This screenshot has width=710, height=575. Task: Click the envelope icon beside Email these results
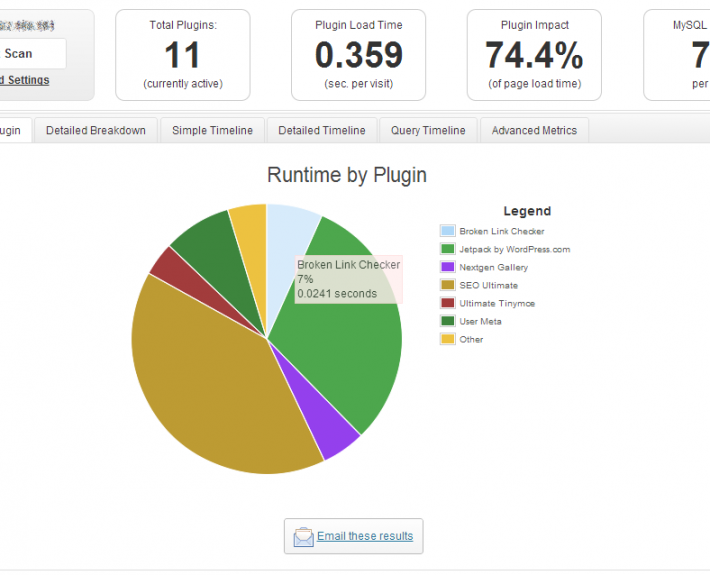[x=303, y=537]
